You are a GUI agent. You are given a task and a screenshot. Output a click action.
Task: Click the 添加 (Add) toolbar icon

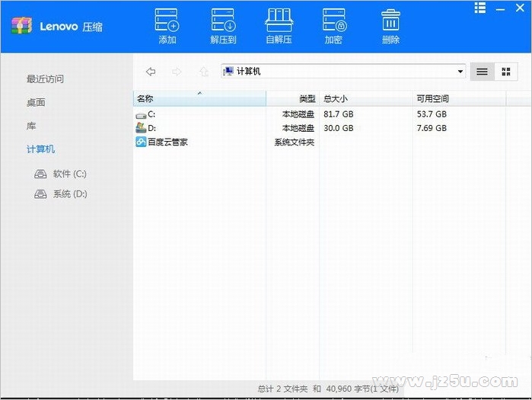coord(167,26)
